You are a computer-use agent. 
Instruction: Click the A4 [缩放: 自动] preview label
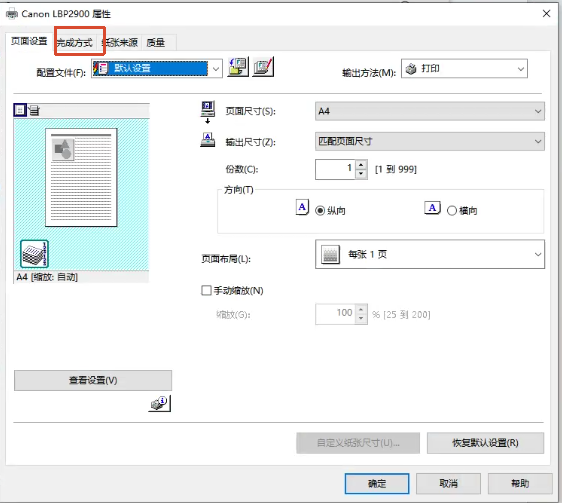(47, 277)
